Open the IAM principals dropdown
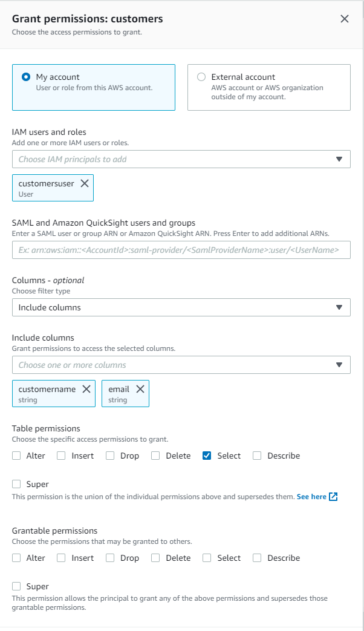Image resolution: width=364 pixels, height=631 pixels. 181,159
